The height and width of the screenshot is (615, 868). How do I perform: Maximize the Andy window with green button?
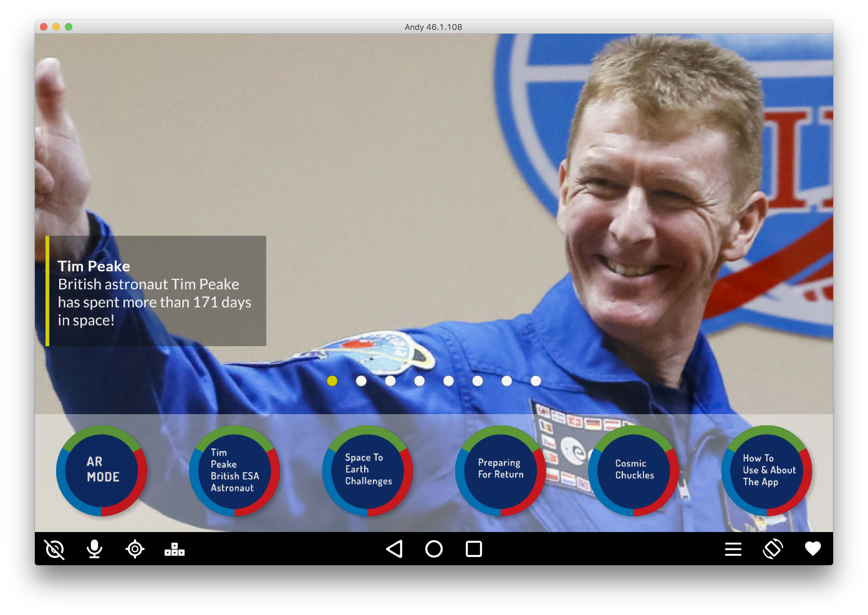69,27
